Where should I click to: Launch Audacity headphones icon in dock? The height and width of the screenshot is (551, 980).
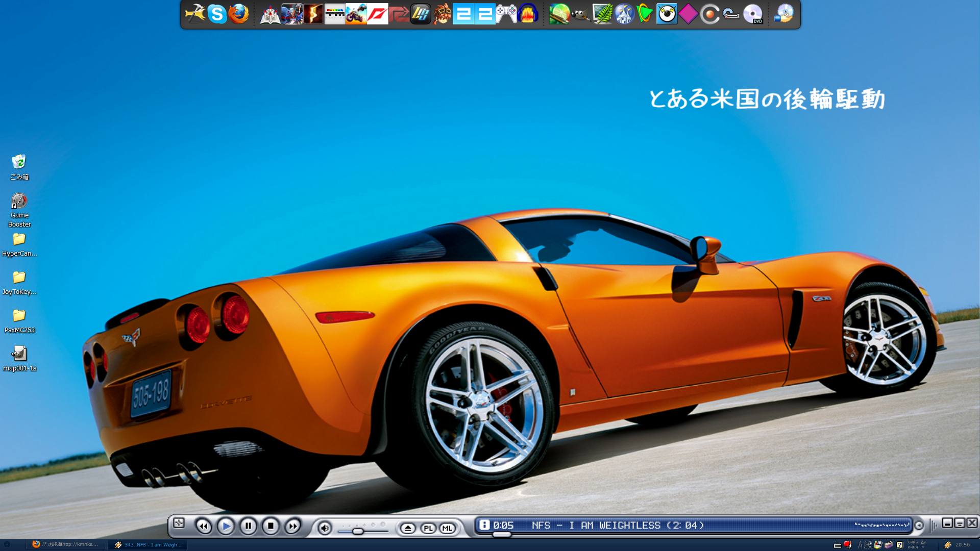pyautogui.click(x=528, y=14)
